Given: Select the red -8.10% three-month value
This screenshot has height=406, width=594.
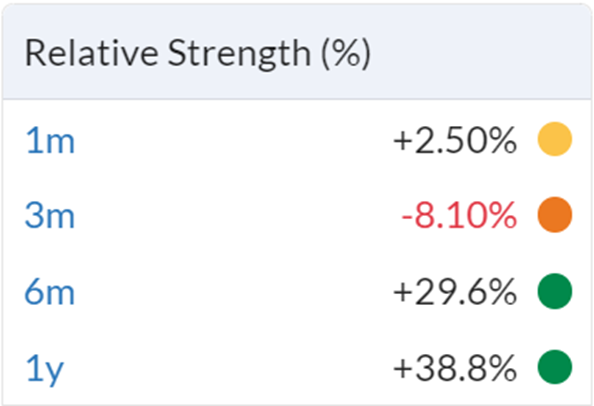Looking at the screenshot, I should click(x=459, y=215).
